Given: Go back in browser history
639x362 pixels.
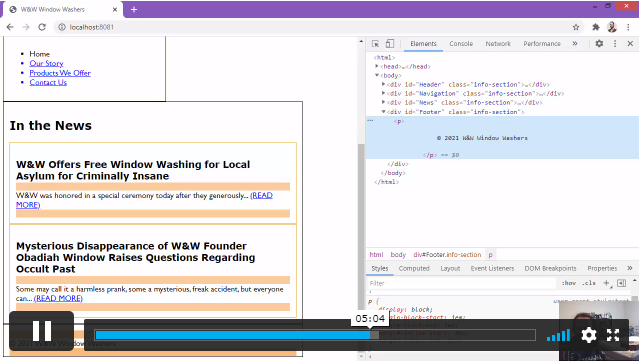Looking at the screenshot, I should click(10, 27).
